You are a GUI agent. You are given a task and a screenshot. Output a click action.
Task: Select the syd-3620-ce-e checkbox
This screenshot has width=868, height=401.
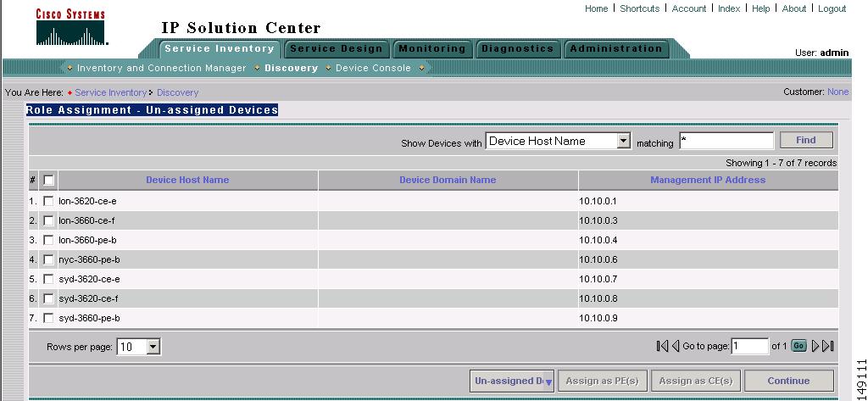tap(48, 279)
